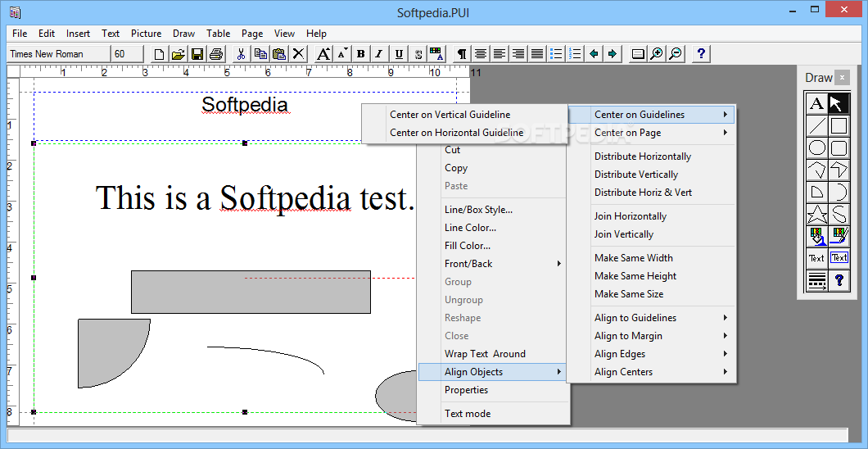
Task: Expand Align to Guidelines submenu
Action: pyautogui.click(x=652, y=318)
